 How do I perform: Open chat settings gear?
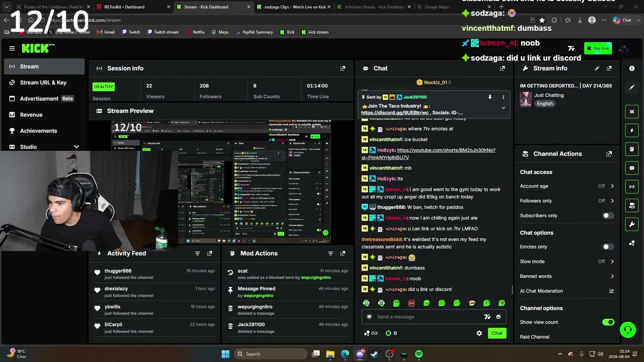tap(479, 333)
